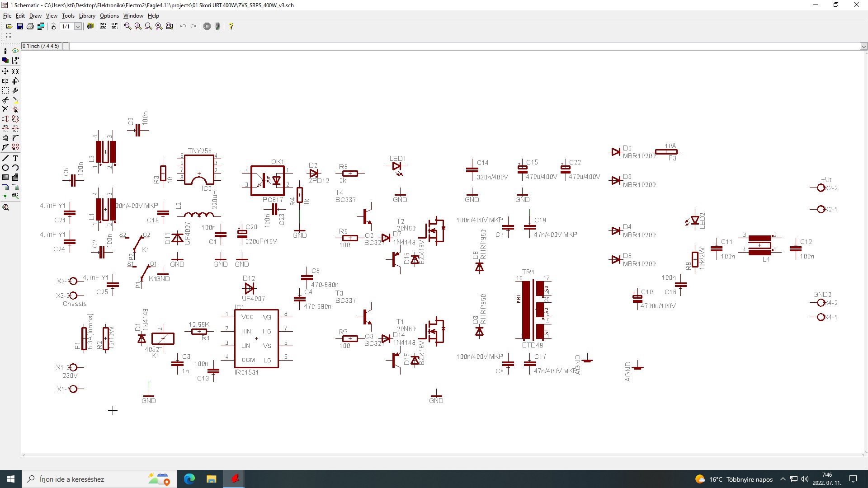Image resolution: width=868 pixels, height=488 pixels.
Task: Select the Rectangle tool
Action: click(x=5, y=177)
